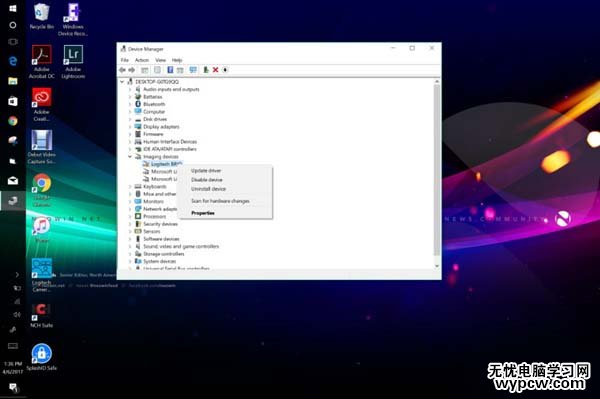Select Human Interface Devices row
The height and width of the screenshot is (399, 600).
[166, 142]
